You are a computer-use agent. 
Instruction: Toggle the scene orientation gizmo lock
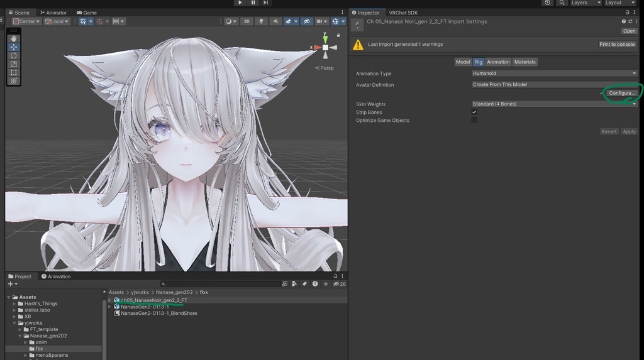[x=338, y=35]
